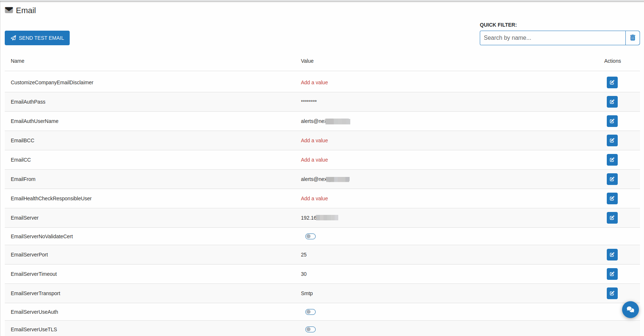
Task: Click Send Test Email button
Action: pyautogui.click(x=37, y=38)
